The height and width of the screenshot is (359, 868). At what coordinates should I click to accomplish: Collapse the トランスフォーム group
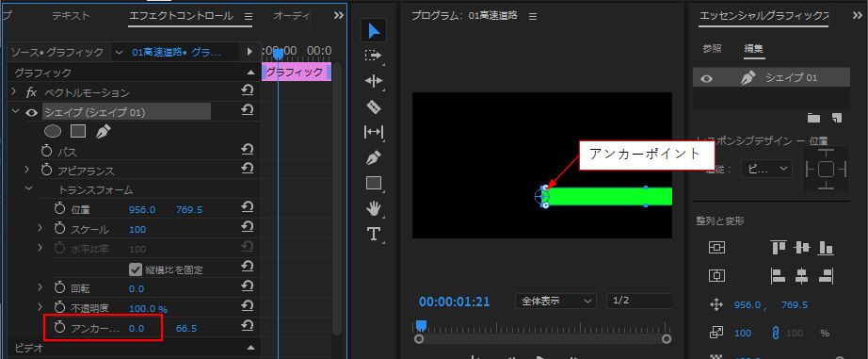[28, 188]
